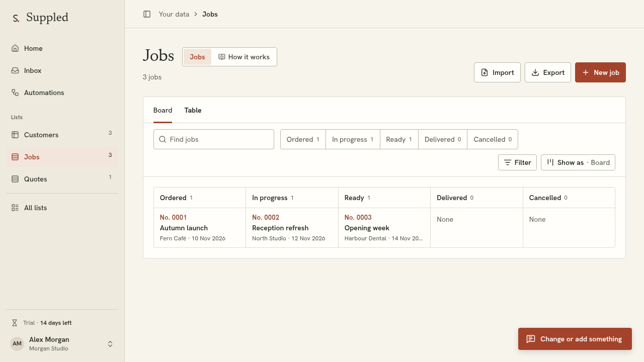Click the Cancelled column header

569,198
